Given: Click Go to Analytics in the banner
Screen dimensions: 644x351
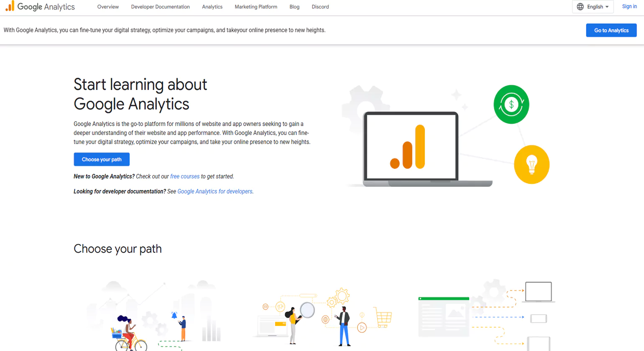Looking at the screenshot, I should tap(611, 30).
